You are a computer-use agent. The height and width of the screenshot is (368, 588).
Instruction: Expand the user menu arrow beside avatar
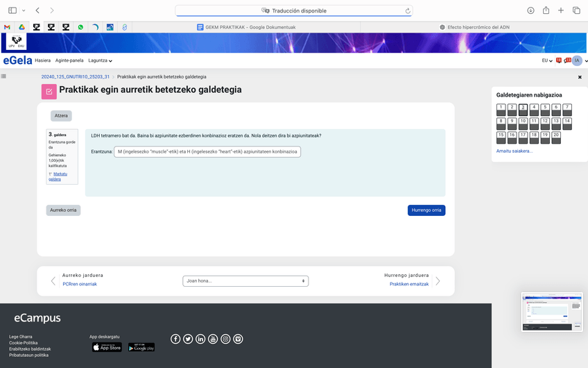coord(586,61)
